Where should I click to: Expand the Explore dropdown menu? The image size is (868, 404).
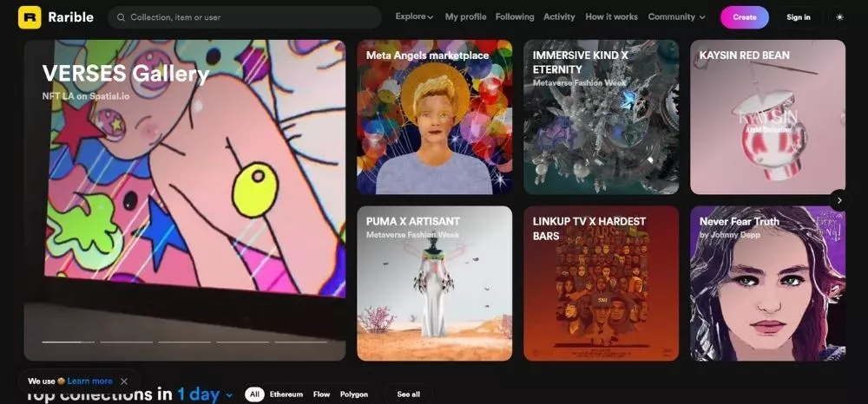[x=414, y=16]
